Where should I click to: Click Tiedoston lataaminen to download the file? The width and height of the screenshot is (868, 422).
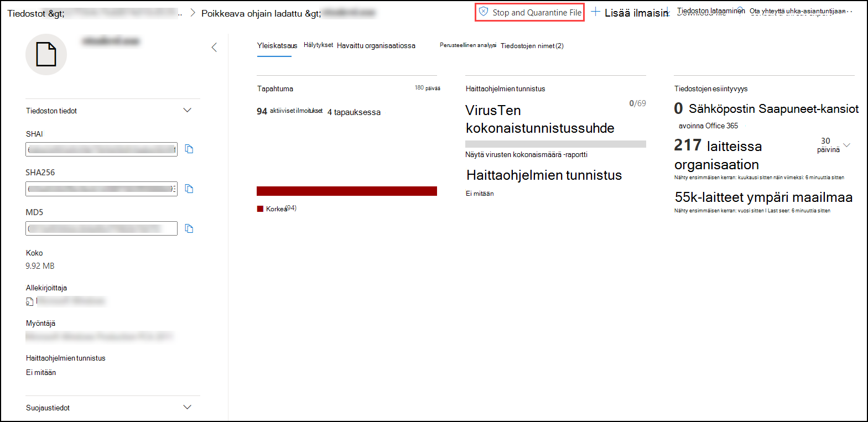point(711,11)
